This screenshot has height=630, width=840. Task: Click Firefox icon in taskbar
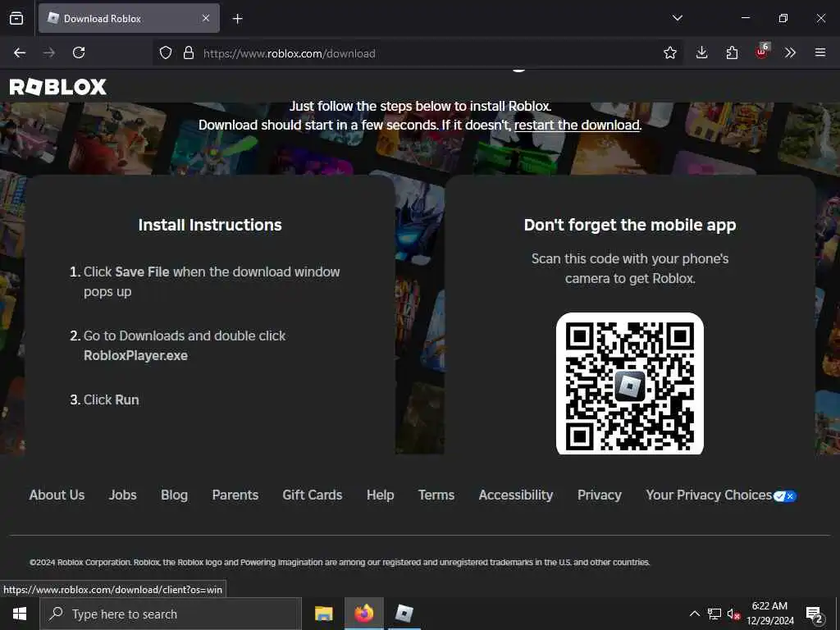click(x=363, y=614)
